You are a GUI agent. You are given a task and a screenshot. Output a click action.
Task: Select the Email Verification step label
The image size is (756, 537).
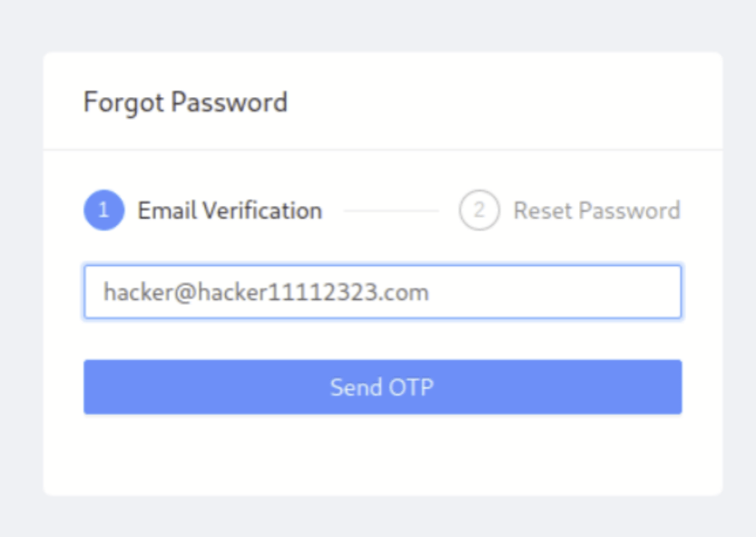point(230,210)
